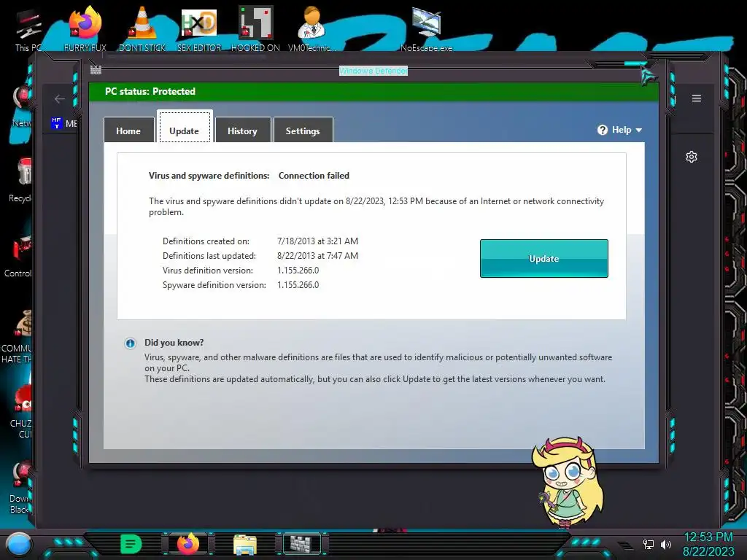This screenshot has width=747, height=560.
Task: Click the back arrow in background window
Action: (60, 98)
